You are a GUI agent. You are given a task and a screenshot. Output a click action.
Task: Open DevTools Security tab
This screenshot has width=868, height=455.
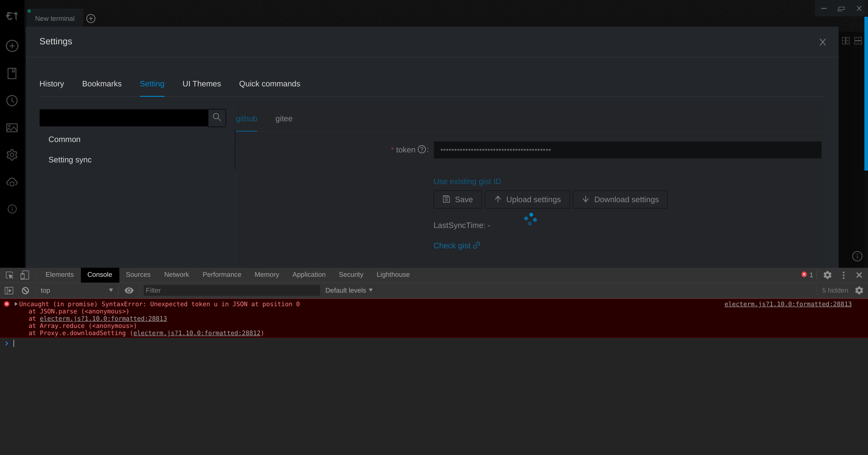tap(351, 275)
